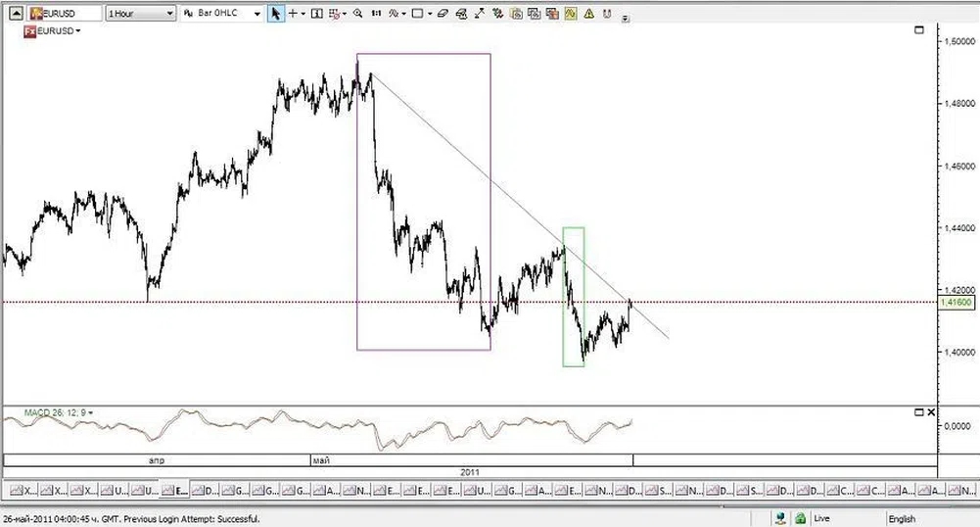Expand the MACD 26, 12, 9 indicator menu
Screen dimensions: 980x527
pyautogui.click(x=58, y=412)
